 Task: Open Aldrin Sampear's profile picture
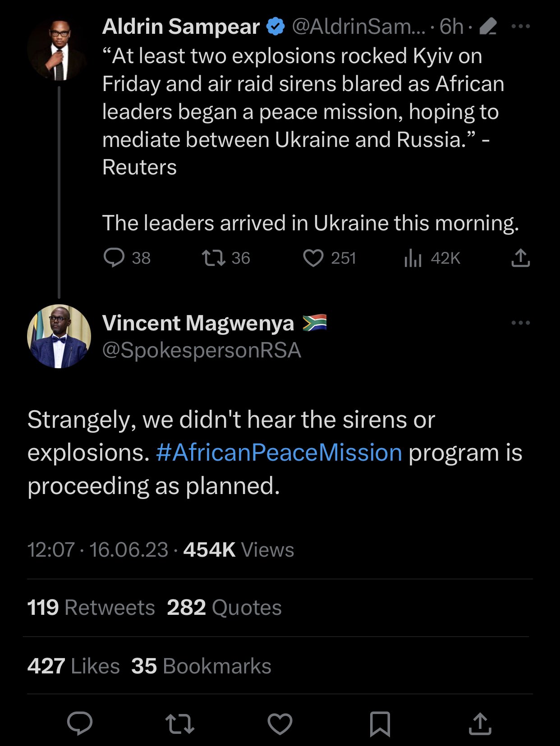[x=59, y=50]
